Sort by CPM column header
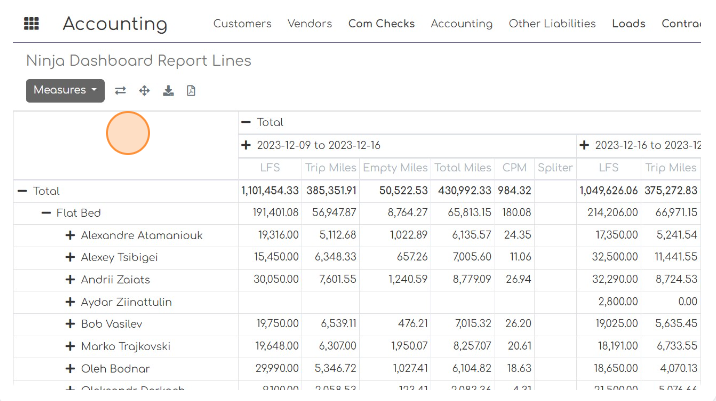Viewport: 716px width, 401px height. [515, 168]
